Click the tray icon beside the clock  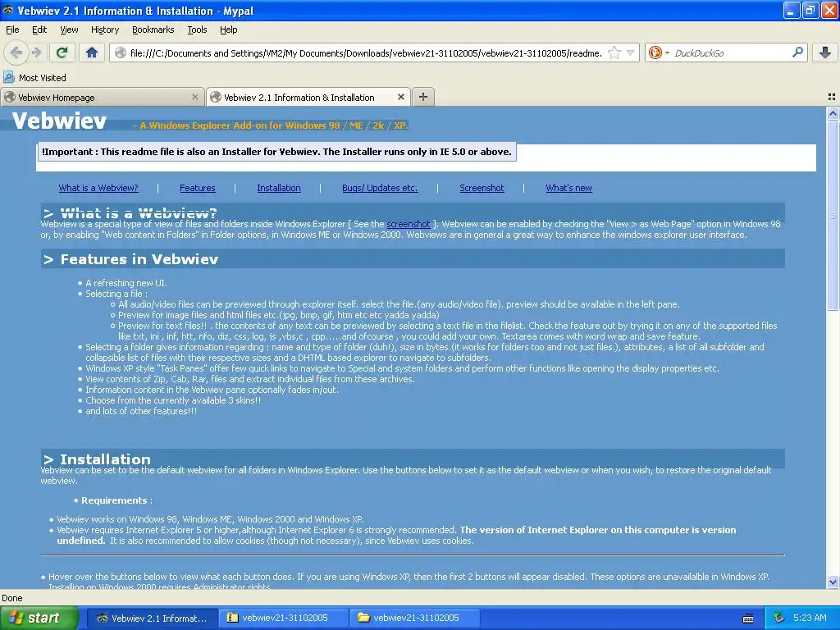[779, 619]
